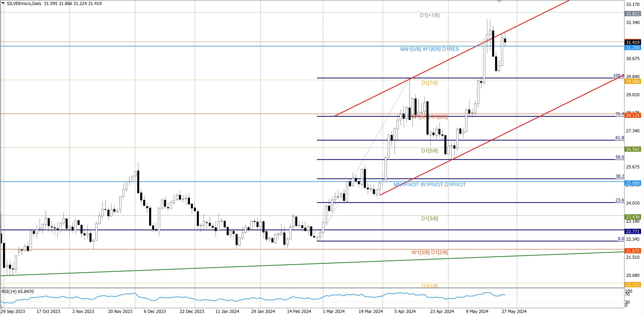Select the grey 32.812 price tag

pos(633,14)
